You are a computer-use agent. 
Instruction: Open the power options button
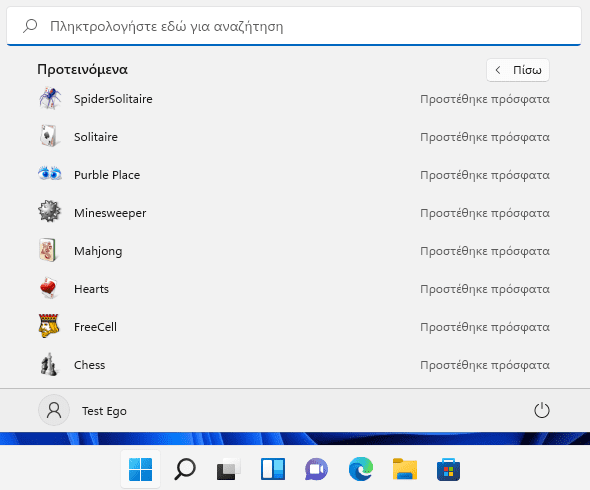[541, 410]
